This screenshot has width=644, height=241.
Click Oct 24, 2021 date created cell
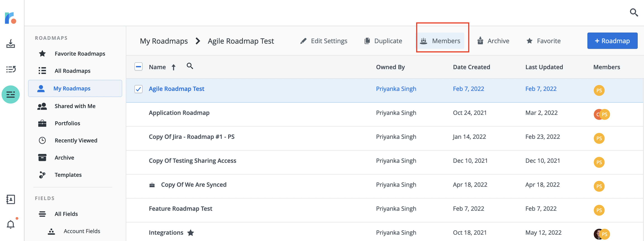pyautogui.click(x=470, y=113)
